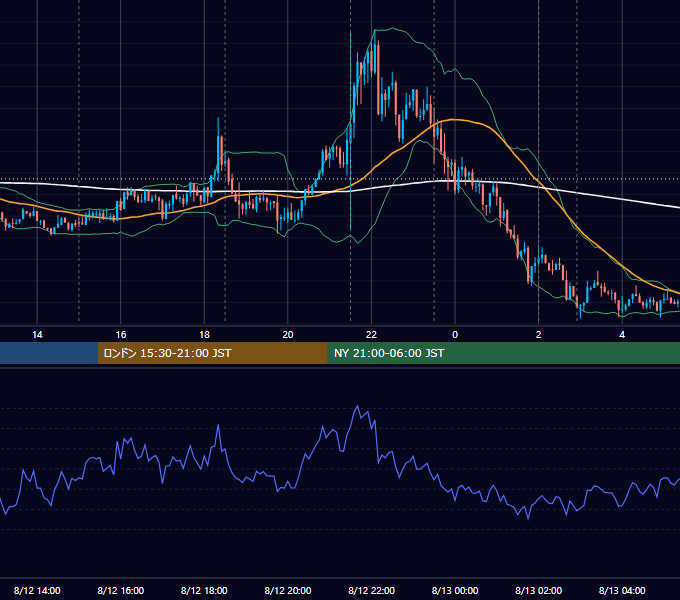Click the upper axis hour label 4
Screen dimensions: 680x600
622,335
